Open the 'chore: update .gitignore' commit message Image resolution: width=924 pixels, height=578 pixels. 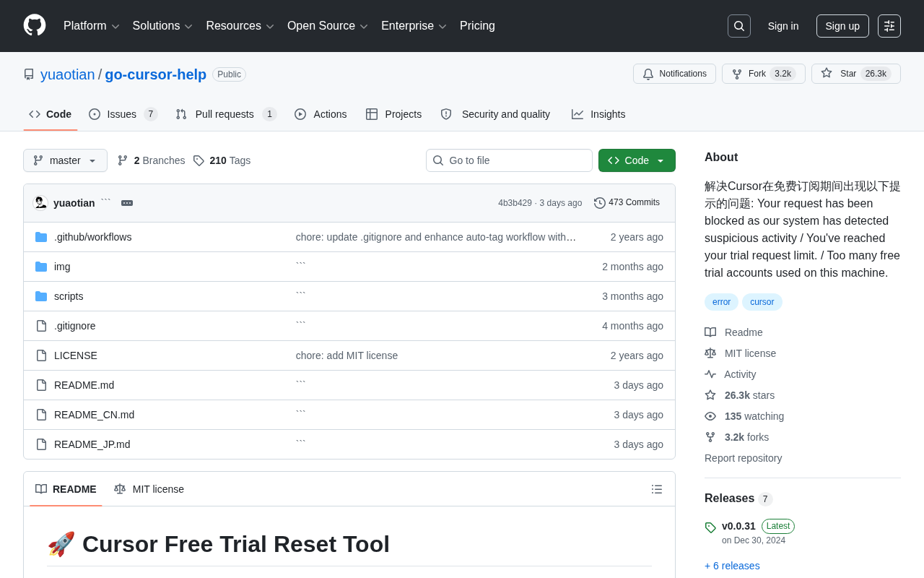coord(436,237)
